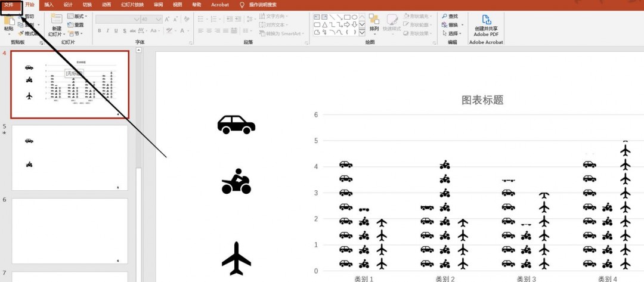
Task: Open the 文件 (File) tab
Action: [9, 5]
